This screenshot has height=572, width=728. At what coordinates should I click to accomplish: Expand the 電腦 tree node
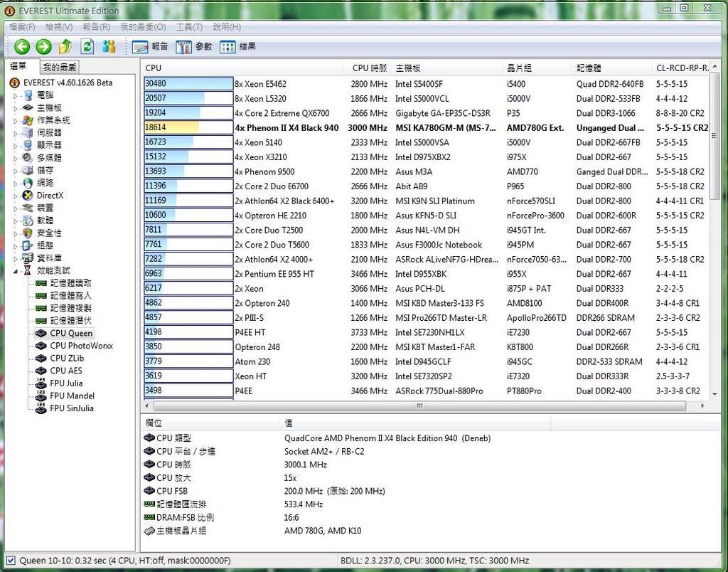tap(16, 96)
